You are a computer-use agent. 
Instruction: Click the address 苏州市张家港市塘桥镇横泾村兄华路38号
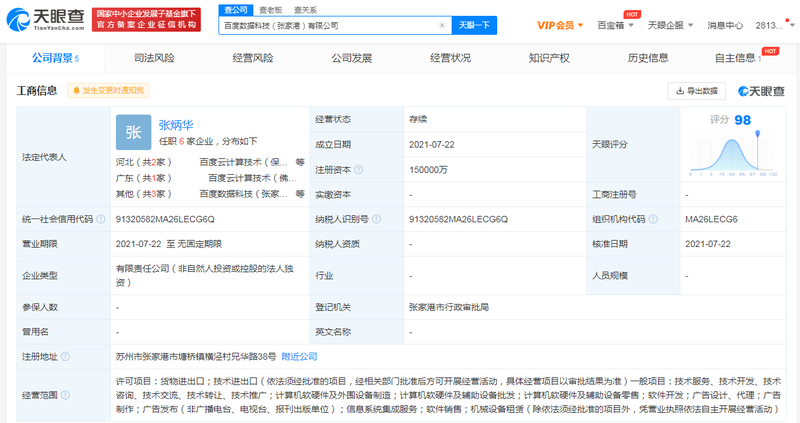pyautogui.click(x=196, y=357)
